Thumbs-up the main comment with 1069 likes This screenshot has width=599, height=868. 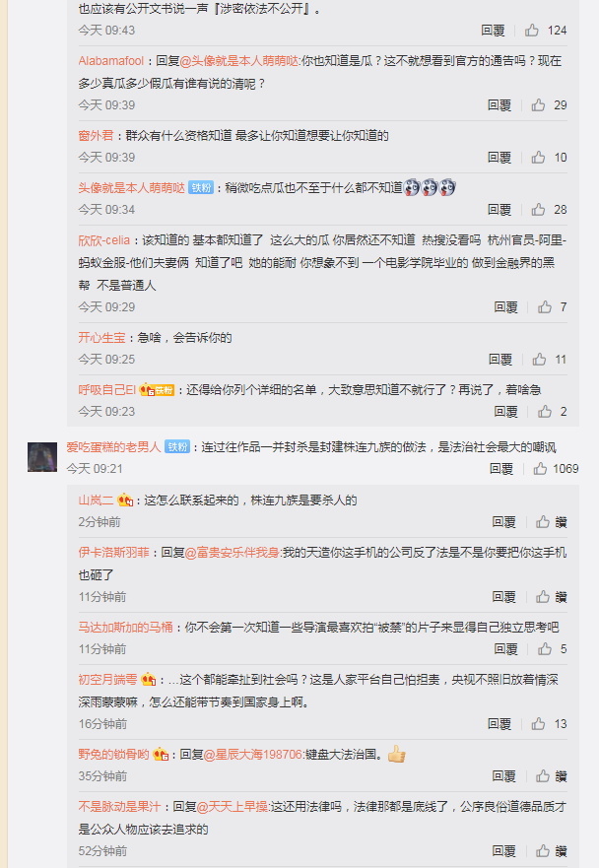540,469
